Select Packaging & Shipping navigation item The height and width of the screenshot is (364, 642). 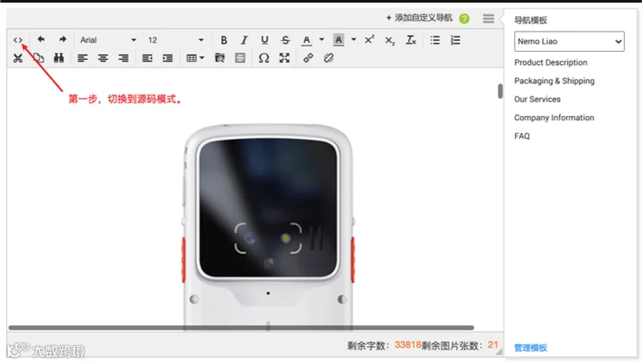tap(554, 81)
